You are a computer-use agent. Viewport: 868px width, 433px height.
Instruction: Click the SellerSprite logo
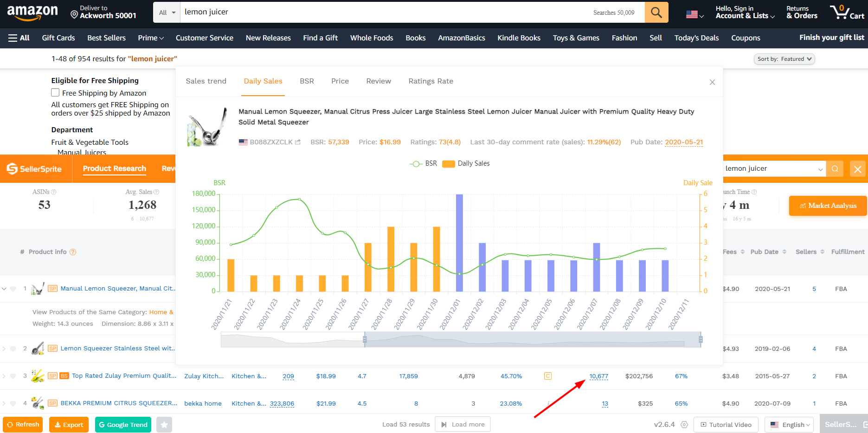click(x=34, y=169)
